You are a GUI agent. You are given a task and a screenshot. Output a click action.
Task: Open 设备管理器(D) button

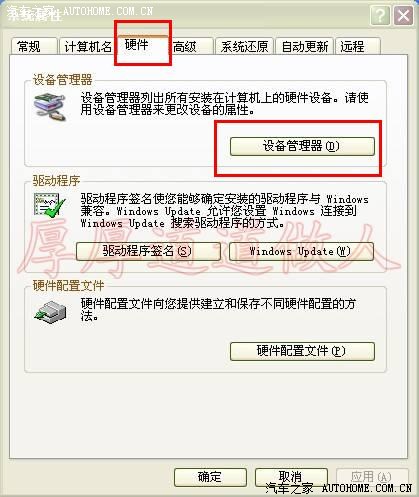click(x=302, y=146)
